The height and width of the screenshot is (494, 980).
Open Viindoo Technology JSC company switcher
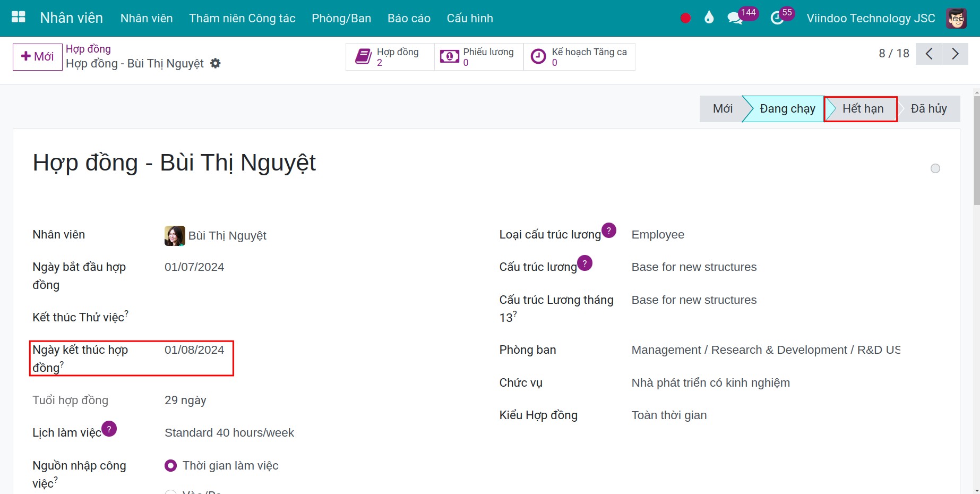(x=871, y=18)
